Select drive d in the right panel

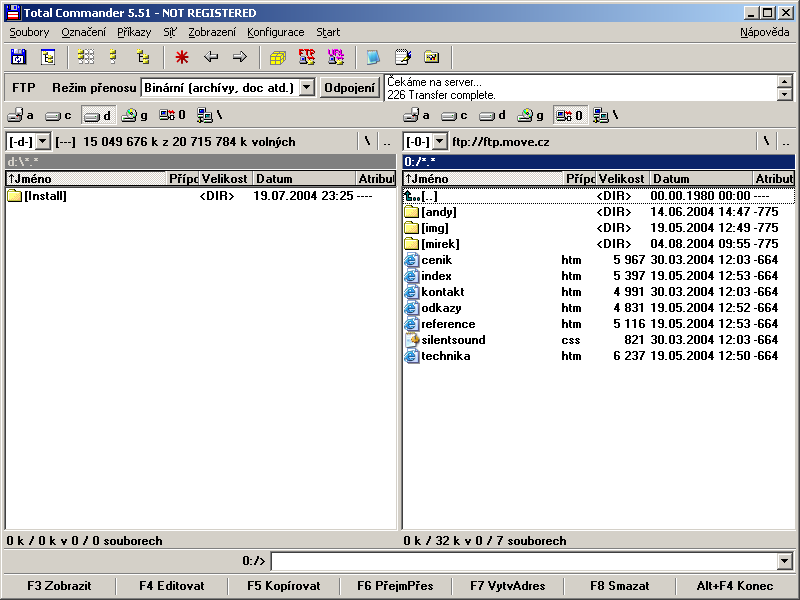pos(492,115)
